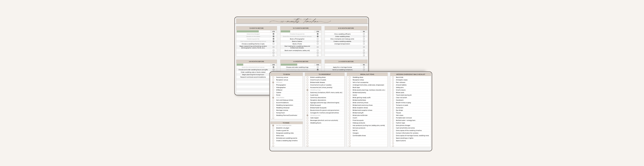Click 'Boutonnieres for groom and groomsmen' text
644x166 pixels.
pyautogui.click(x=325, y=110)
